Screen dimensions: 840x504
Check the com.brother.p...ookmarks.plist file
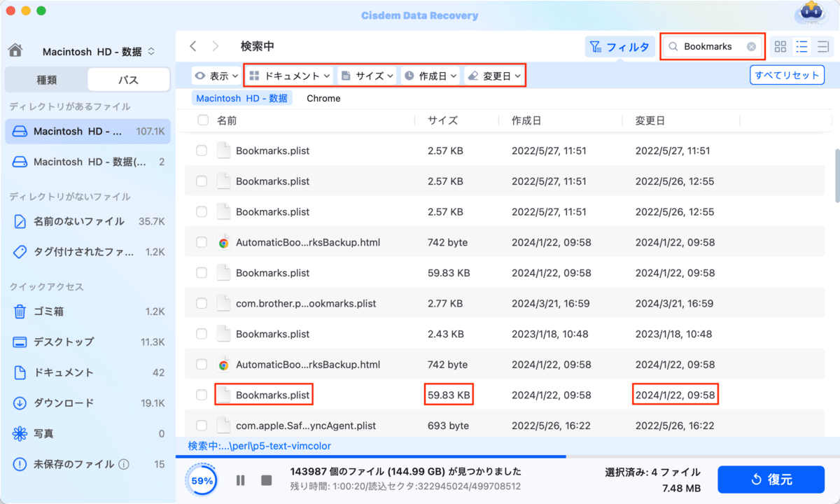202,304
